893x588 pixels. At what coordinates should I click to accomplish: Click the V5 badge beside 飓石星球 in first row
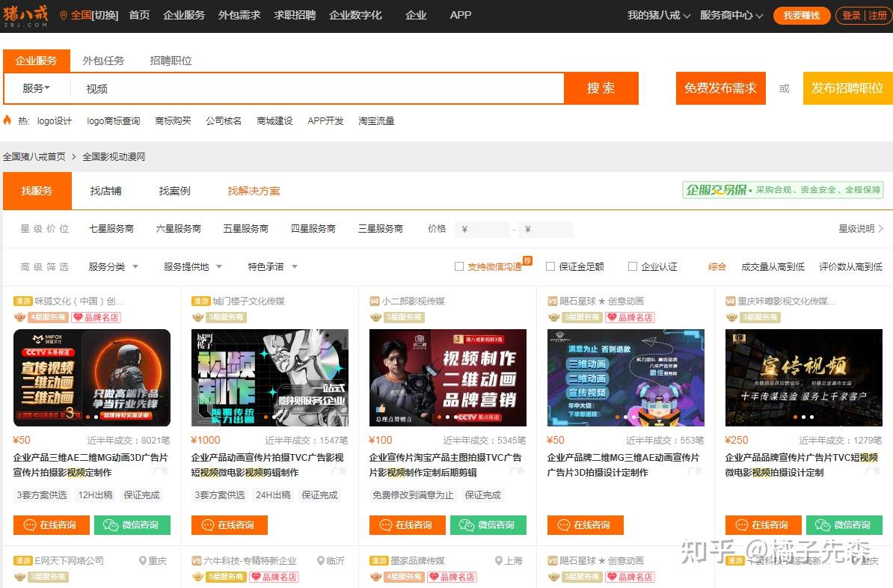click(553, 301)
